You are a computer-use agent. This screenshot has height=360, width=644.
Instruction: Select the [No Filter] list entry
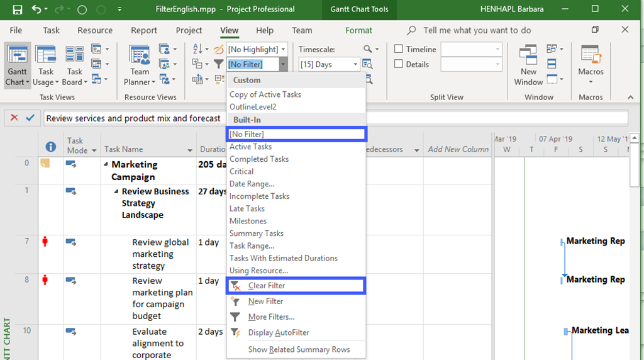click(296, 134)
